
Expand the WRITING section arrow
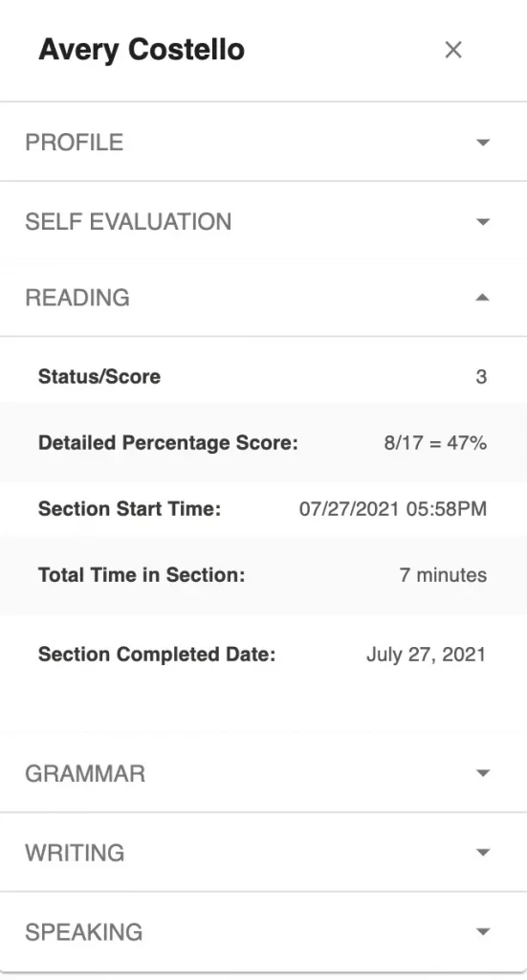tap(483, 853)
